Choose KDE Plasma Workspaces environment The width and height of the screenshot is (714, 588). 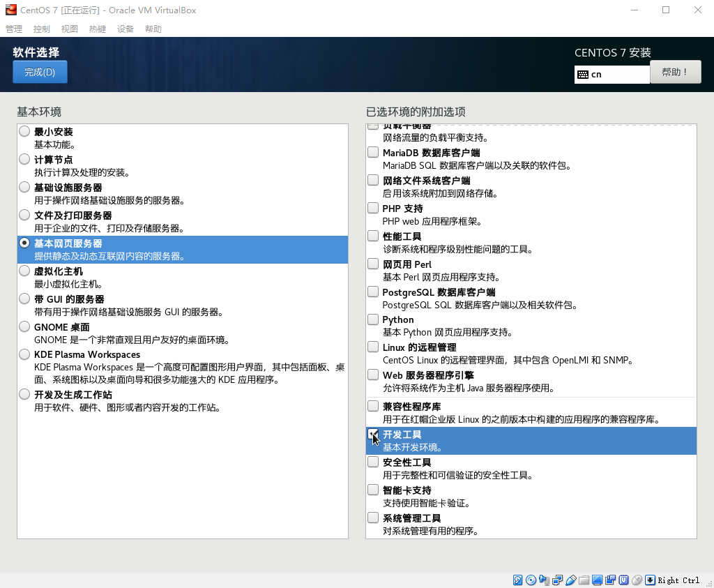coord(24,354)
